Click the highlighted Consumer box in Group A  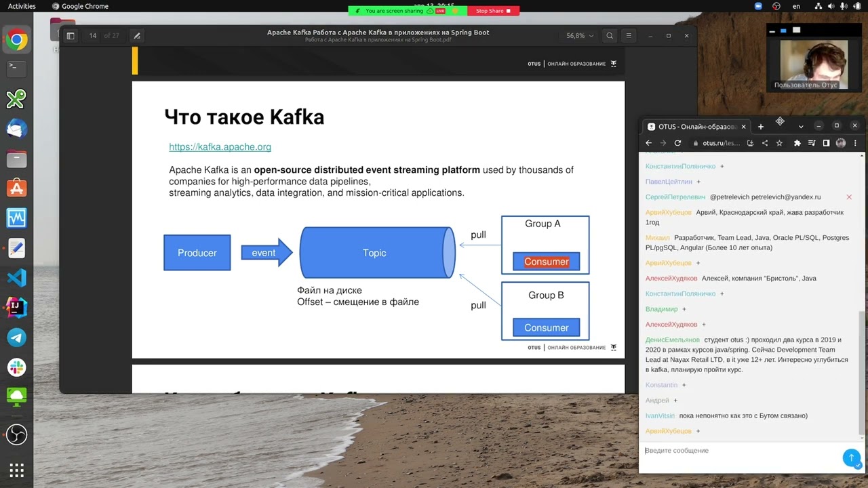pos(546,262)
